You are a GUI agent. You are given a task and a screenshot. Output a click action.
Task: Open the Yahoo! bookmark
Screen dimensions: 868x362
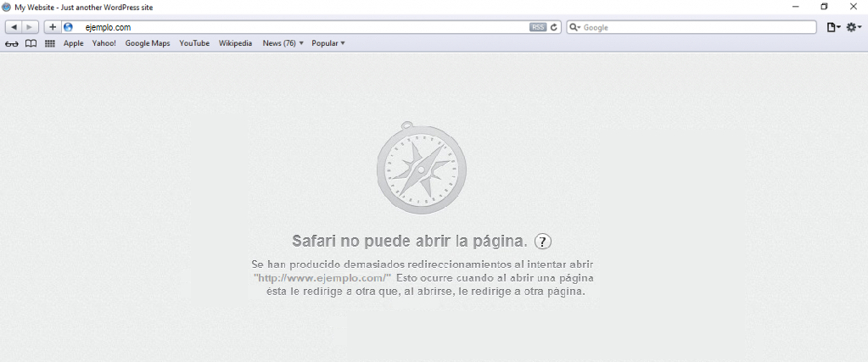(104, 43)
